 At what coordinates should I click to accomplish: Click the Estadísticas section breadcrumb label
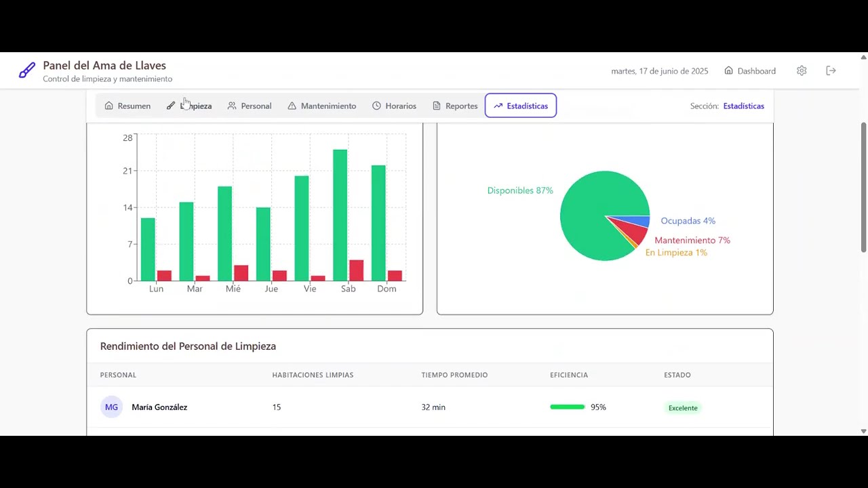[743, 106]
